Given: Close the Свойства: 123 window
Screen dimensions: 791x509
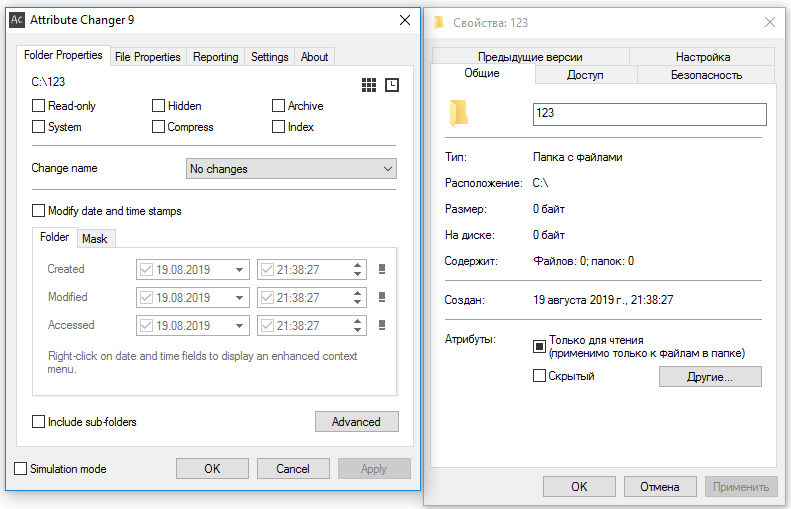Looking at the screenshot, I should pyautogui.click(x=770, y=22).
